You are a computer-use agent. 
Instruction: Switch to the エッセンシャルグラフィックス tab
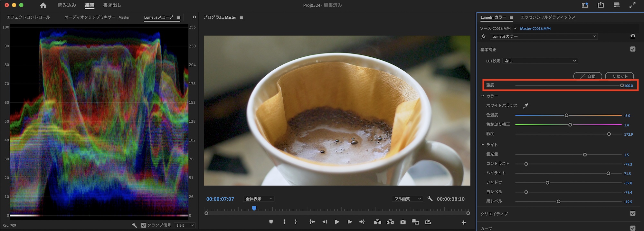[548, 17]
